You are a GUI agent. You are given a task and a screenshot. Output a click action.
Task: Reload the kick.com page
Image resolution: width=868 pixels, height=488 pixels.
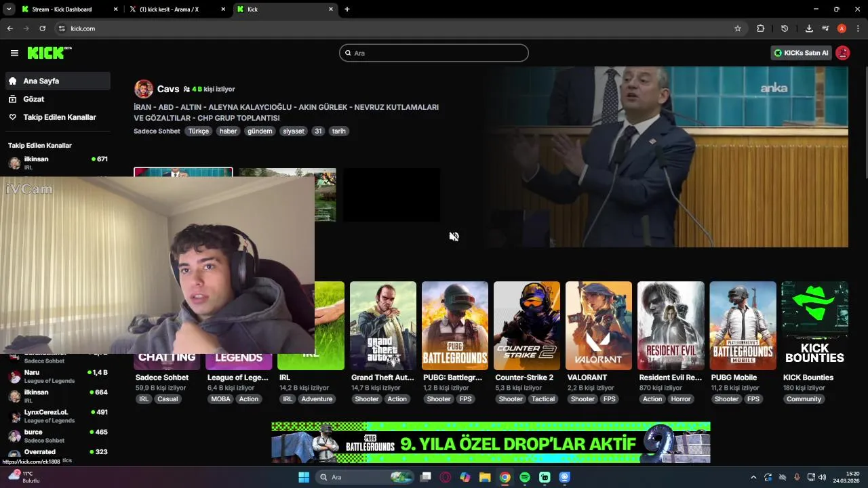pos(43,28)
